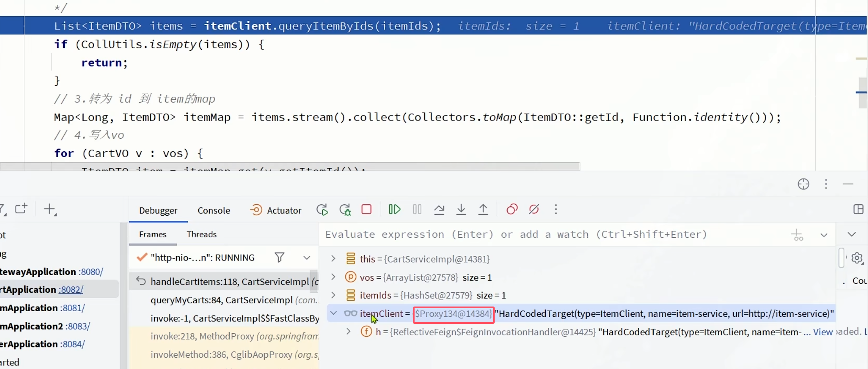Switch to the Console tab

point(214,211)
